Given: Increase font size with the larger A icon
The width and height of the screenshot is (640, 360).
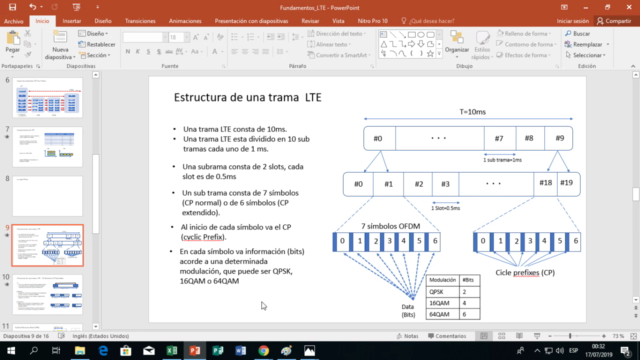Looking at the screenshot, I should coord(196,38).
